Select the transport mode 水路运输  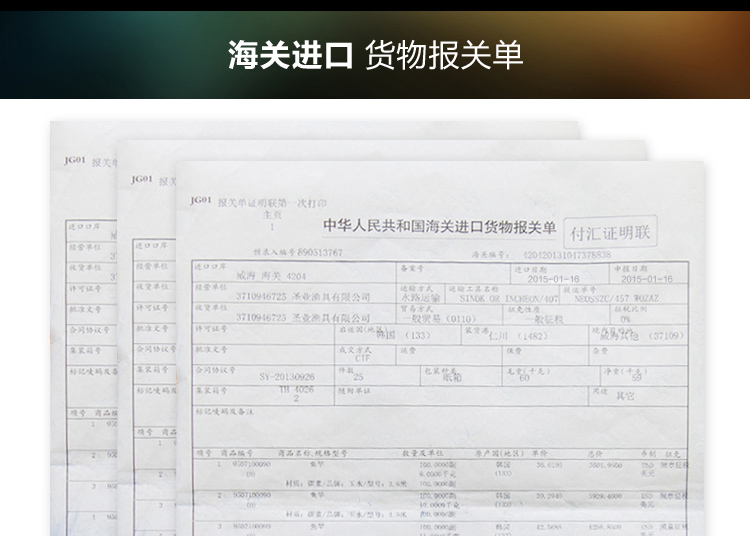(419, 297)
